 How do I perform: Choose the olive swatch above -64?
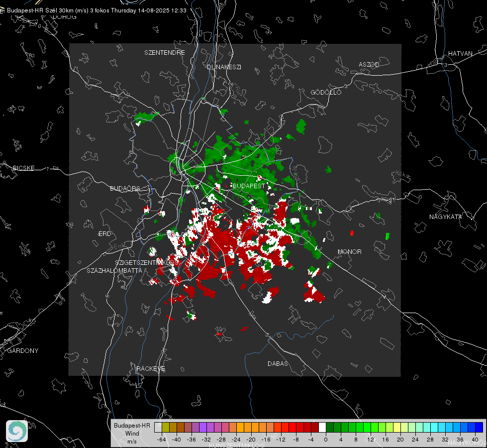pos(166,428)
